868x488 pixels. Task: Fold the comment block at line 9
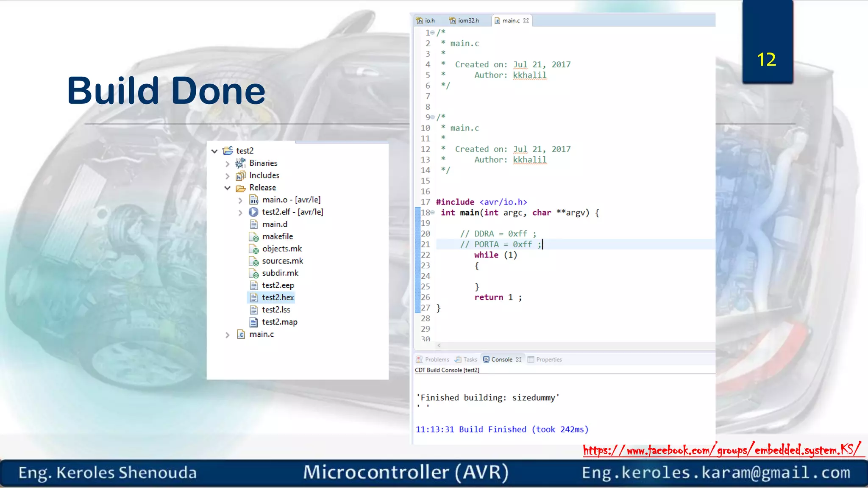click(x=432, y=117)
